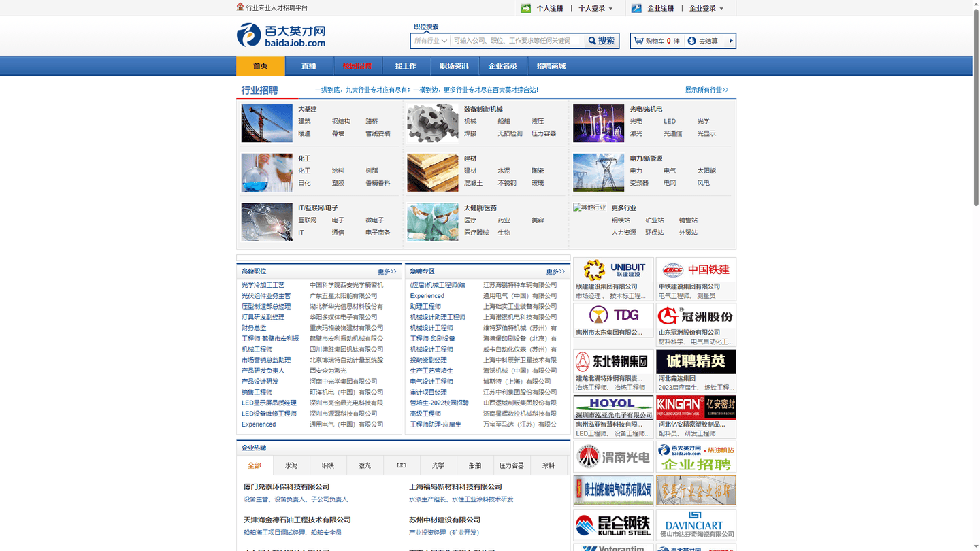Open the 建材 wood boards thumbnail
The width and height of the screenshot is (980, 551).
tap(433, 173)
